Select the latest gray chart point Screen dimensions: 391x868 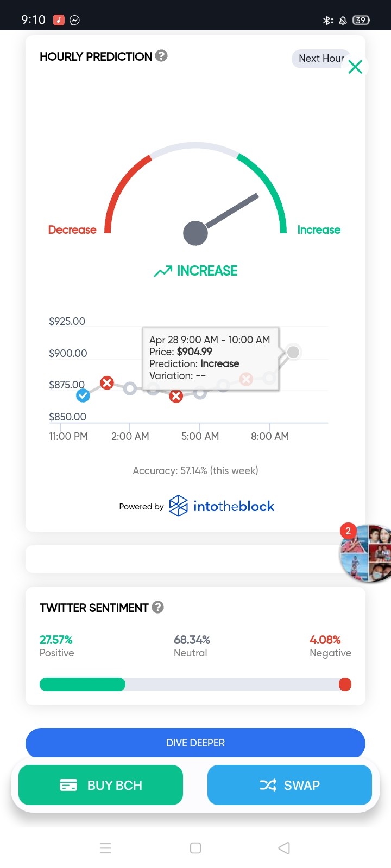click(293, 352)
